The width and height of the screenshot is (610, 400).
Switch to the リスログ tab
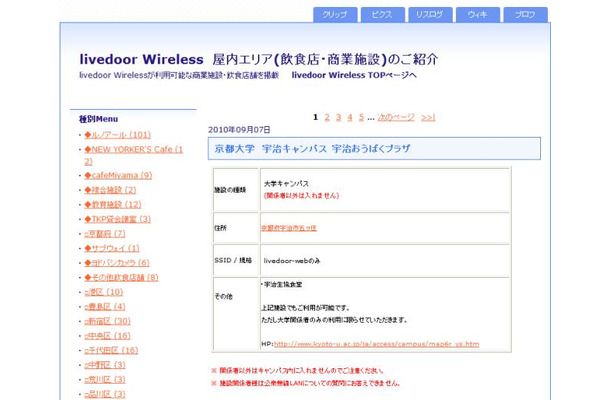(430, 15)
